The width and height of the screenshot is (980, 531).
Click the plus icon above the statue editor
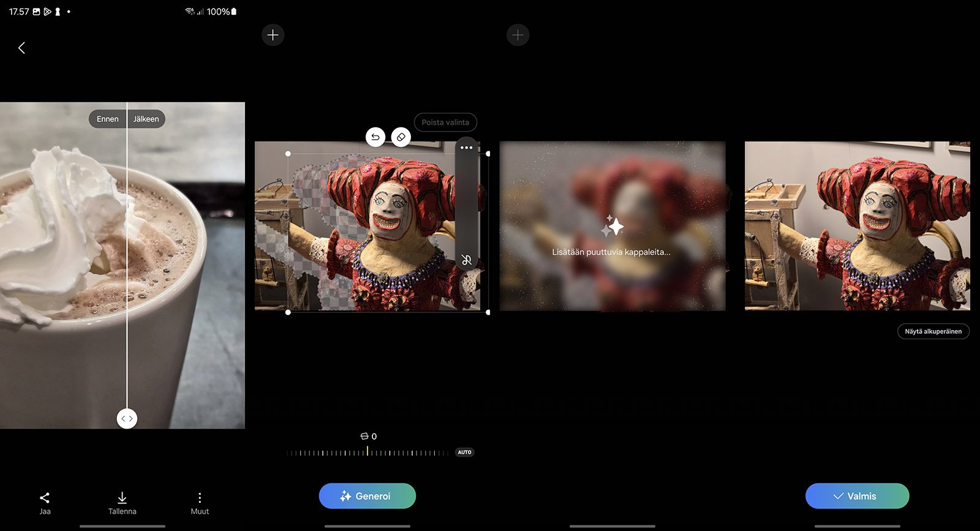273,35
